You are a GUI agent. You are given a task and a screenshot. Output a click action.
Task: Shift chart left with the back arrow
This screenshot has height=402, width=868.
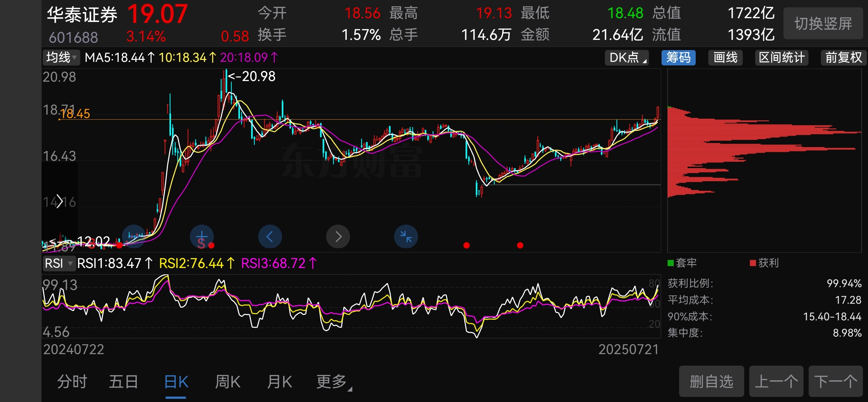point(270,236)
